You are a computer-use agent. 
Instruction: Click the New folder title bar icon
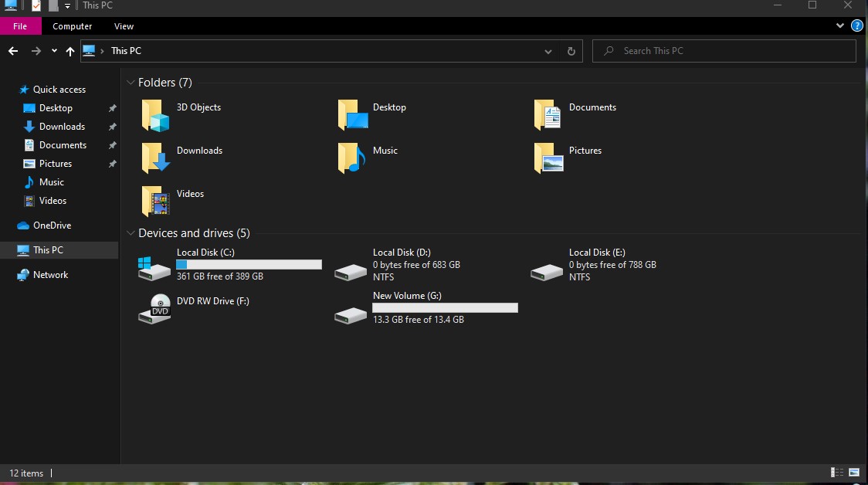[x=53, y=5]
